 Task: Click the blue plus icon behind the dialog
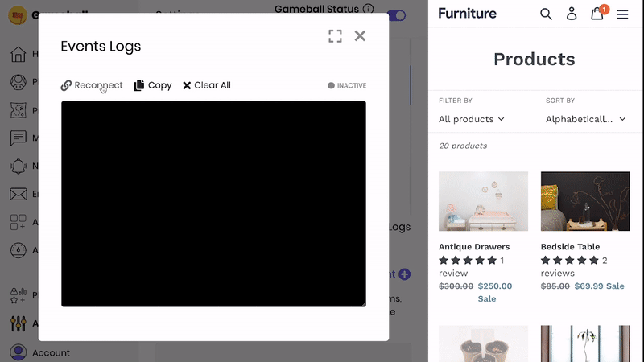(405, 274)
